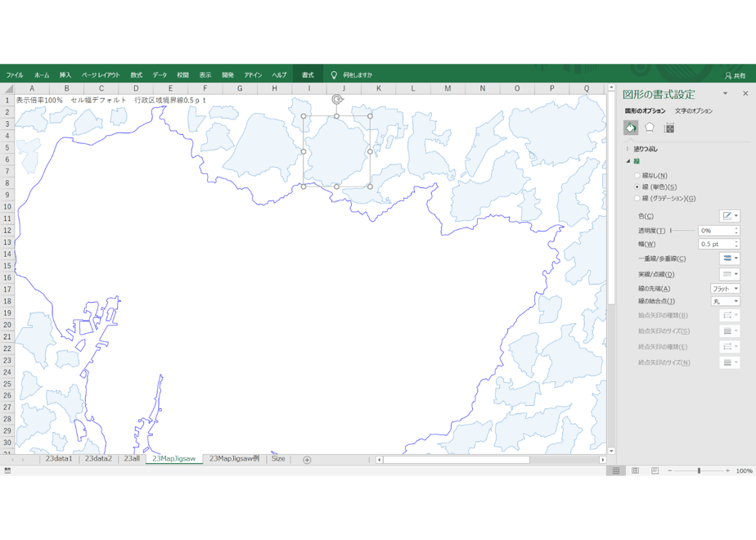756x540 pixels.
Task: Switch to 23data1 sheet tab
Action: click(58, 458)
